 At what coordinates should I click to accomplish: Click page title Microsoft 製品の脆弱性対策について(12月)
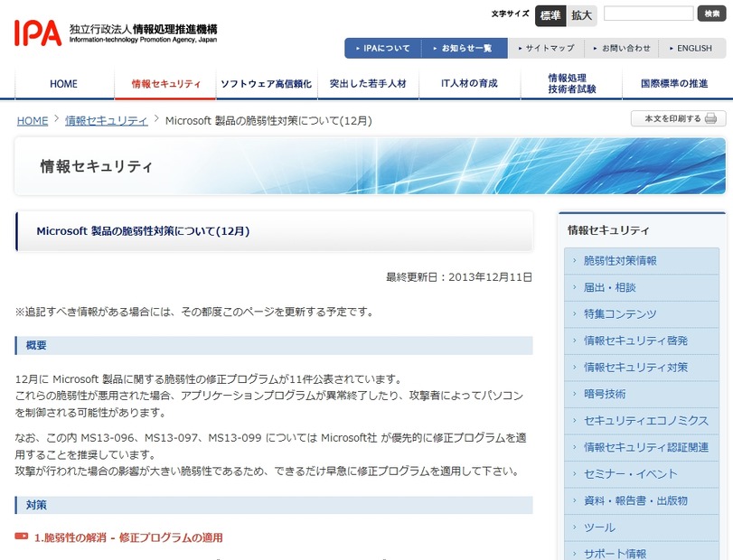click(x=143, y=230)
